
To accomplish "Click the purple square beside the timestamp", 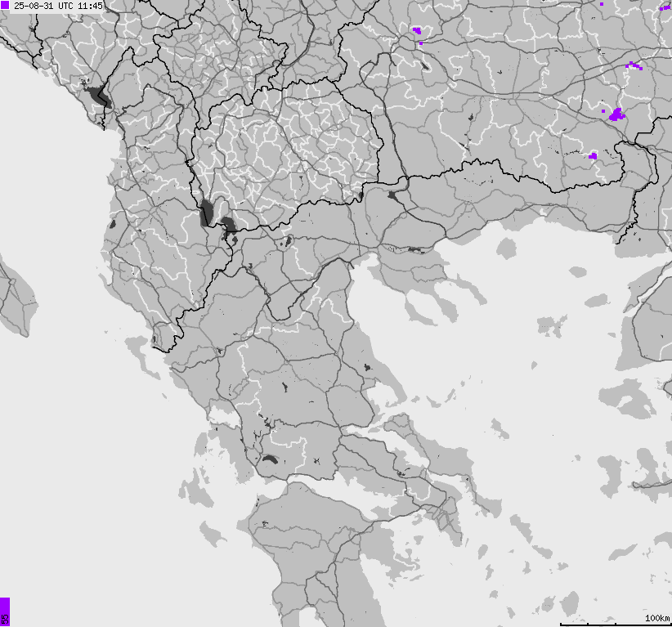I will [5, 6].
